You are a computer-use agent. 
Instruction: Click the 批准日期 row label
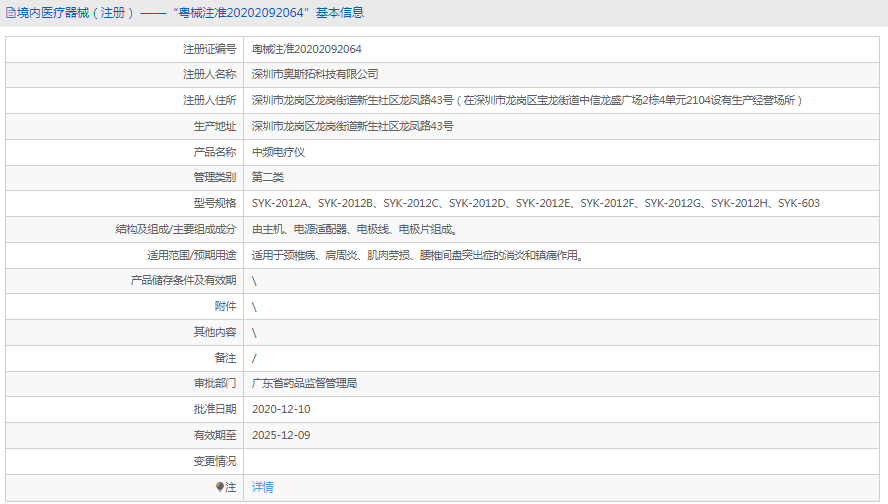(x=215, y=409)
